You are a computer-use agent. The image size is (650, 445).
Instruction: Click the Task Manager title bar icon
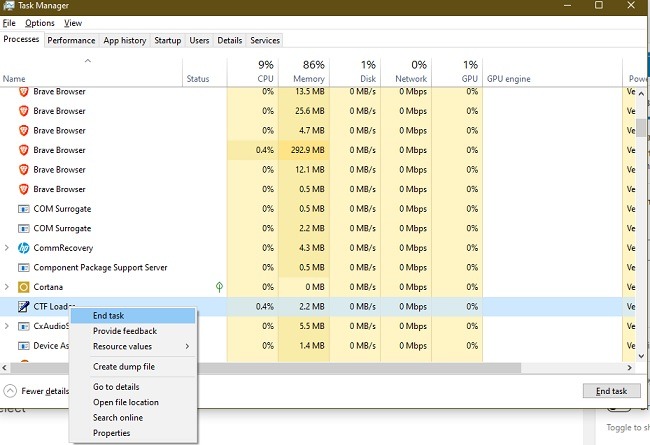pos(8,6)
